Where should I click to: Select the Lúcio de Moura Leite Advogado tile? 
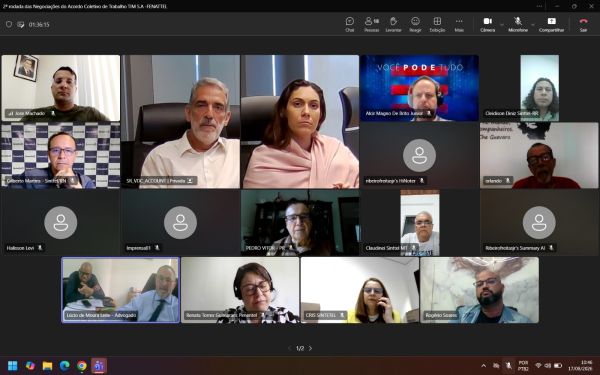click(x=121, y=290)
